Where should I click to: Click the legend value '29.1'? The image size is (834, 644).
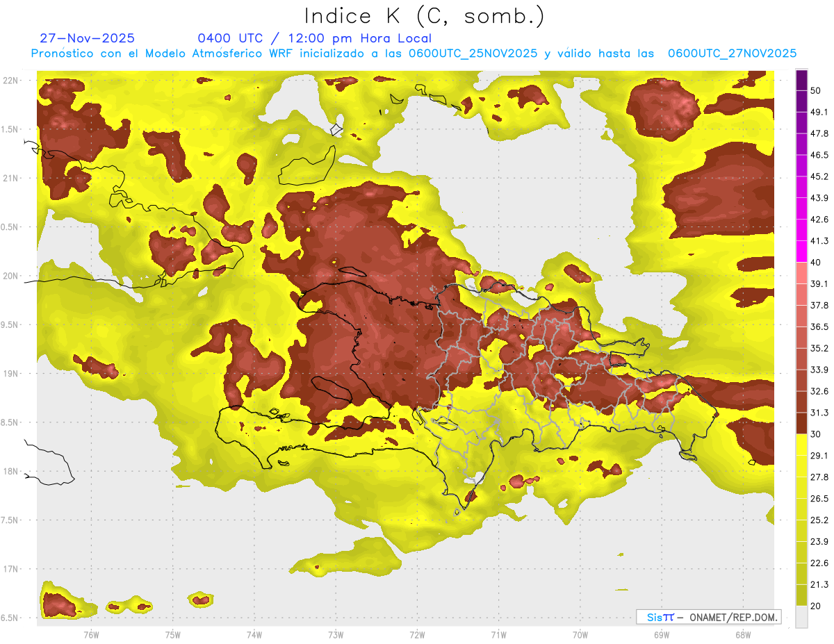tap(819, 456)
